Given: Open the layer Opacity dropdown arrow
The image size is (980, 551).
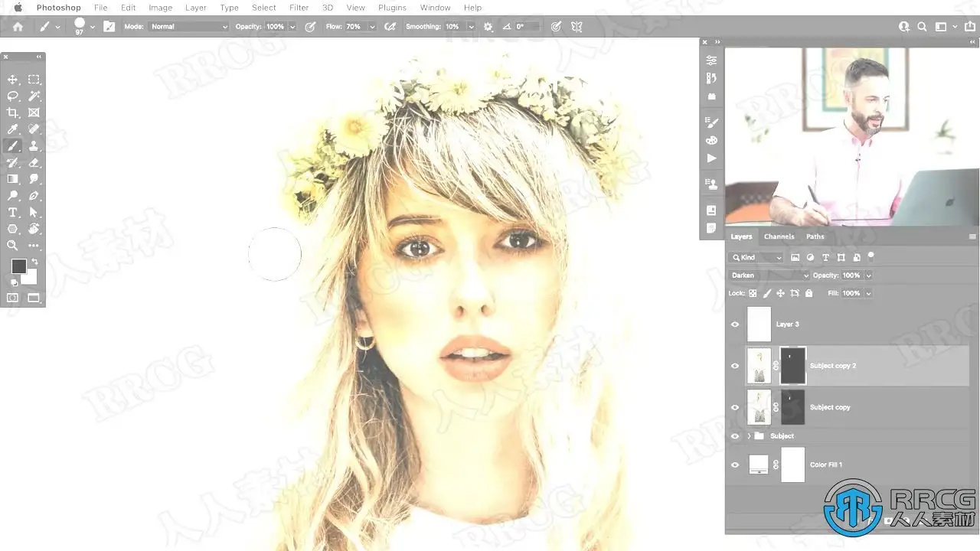Looking at the screenshot, I should (x=868, y=275).
